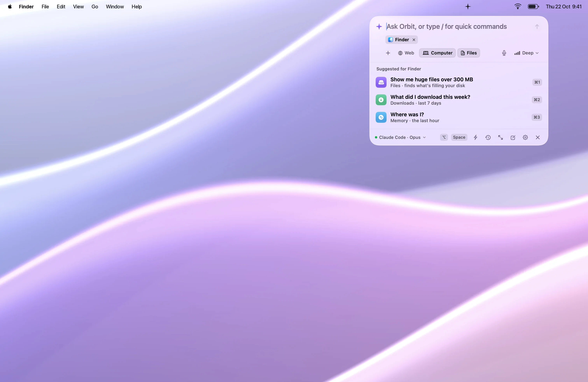Open the Claude Code · Opus model selector
The image size is (588, 382).
(x=400, y=137)
